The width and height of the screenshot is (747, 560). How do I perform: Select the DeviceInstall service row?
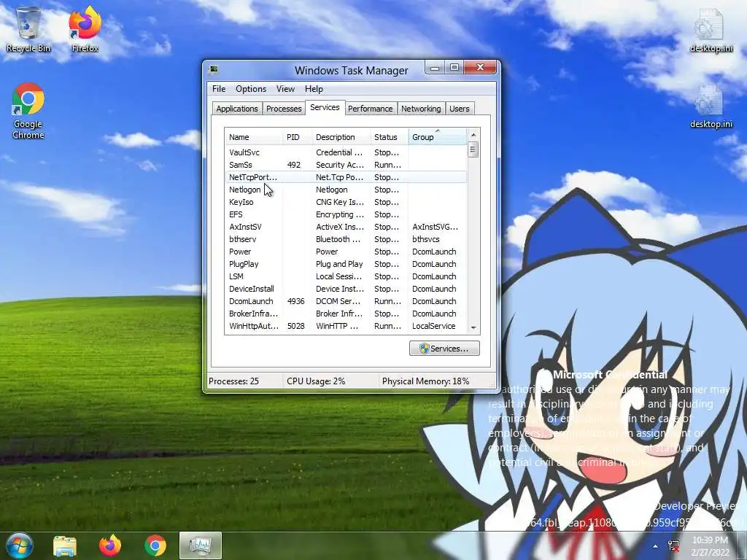[345, 289]
